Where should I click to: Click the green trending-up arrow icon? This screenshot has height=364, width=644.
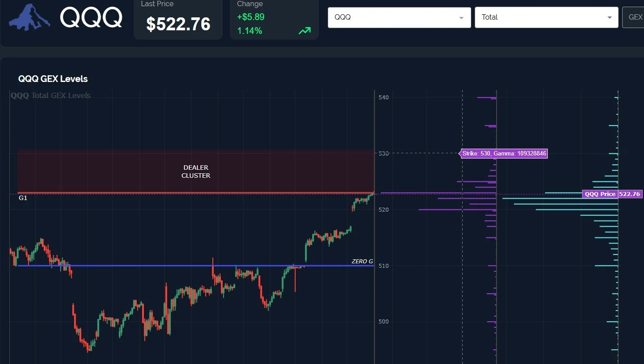[305, 31]
